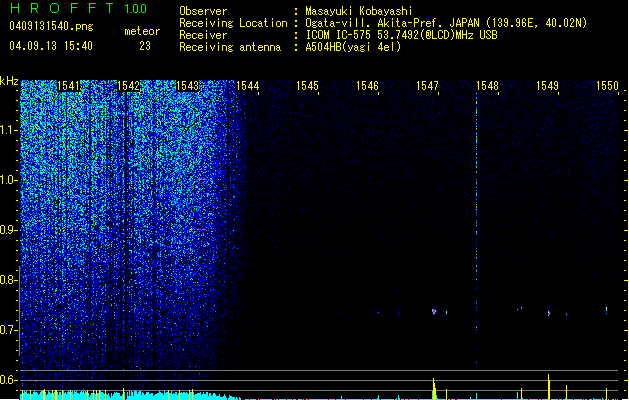The width and height of the screenshot is (629, 400).
Task: Click the meteor echo near 1549
Action: 549,313
